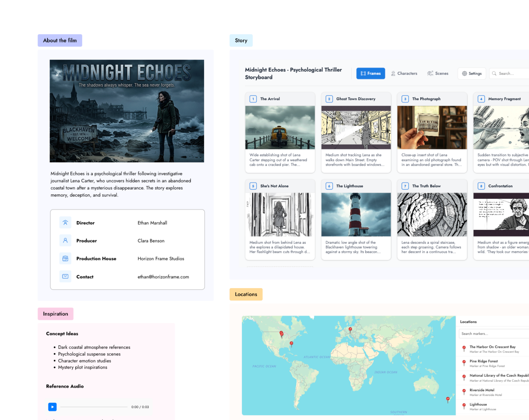Click the Search markers input field
Image resolution: width=529 pixels, height=420 pixels.
click(494, 334)
